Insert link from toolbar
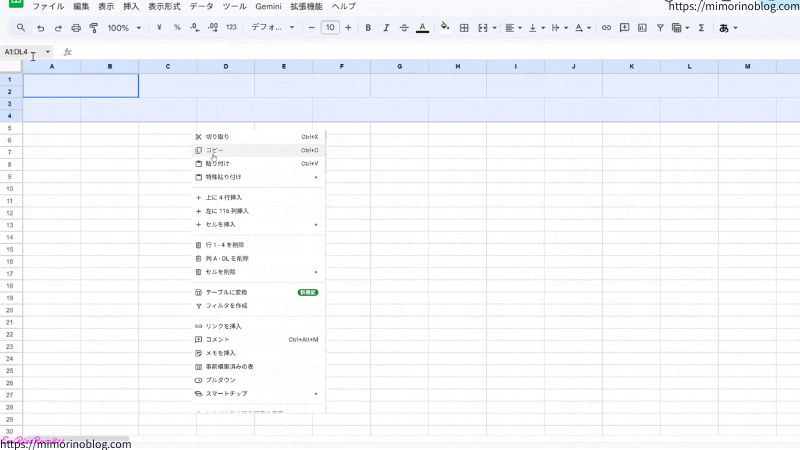The width and height of the screenshot is (800, 450). click(606, 28)
